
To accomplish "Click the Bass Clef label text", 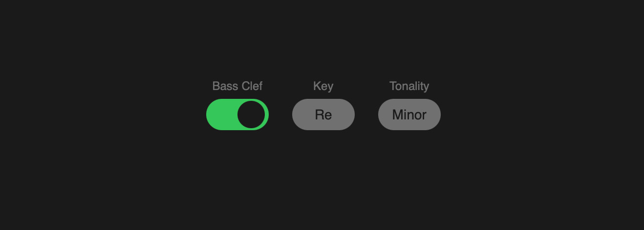I will click(x=237, y=86).
